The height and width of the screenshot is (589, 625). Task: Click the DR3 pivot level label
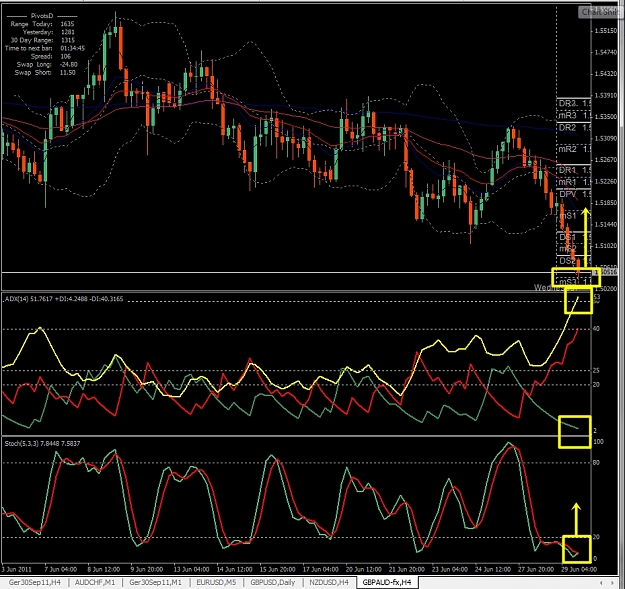[567, 104]
